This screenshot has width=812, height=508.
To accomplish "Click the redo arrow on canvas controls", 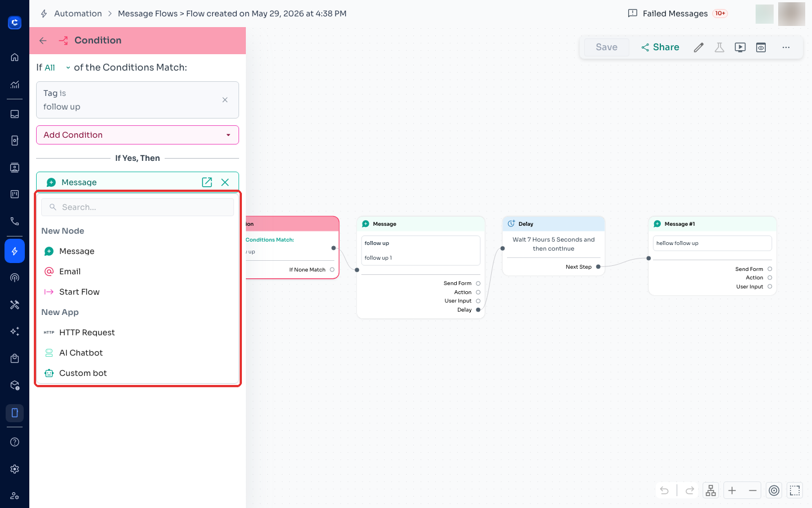I will pos(690,491).
